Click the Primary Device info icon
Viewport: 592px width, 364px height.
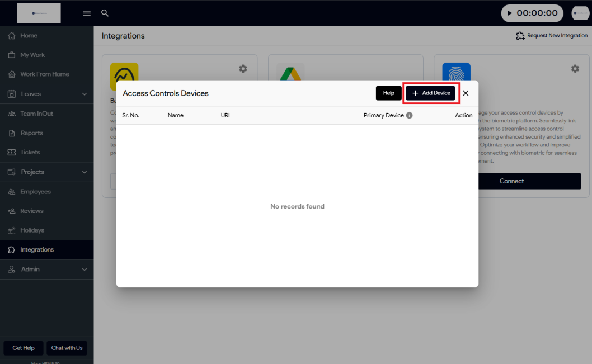[409, 115]
